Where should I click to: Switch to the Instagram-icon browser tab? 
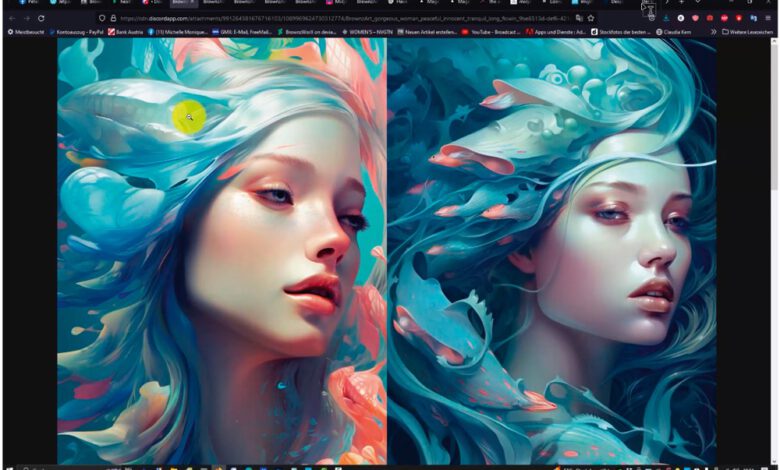click(x=336, y=2)
